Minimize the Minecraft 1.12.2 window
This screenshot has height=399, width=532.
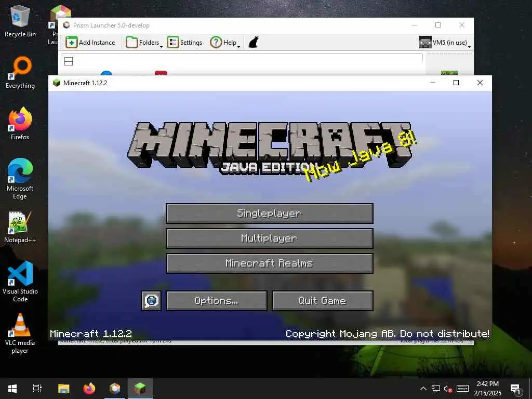(433, 83)
